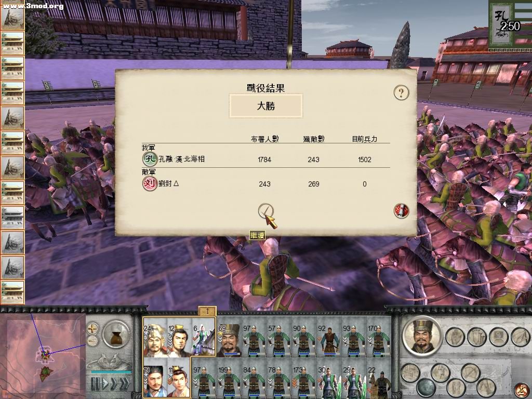
Task: Select the group I tab above unit cards
Action: [x=207, y=311]
